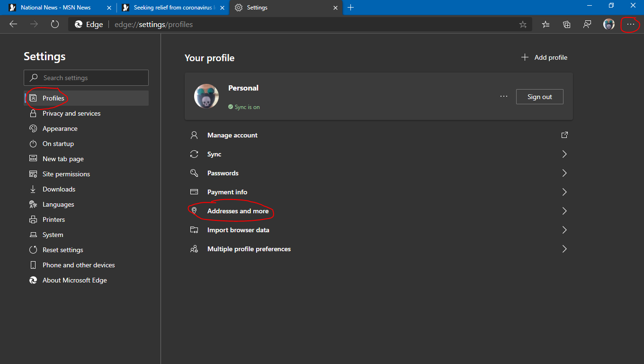Expand the Payment info row chevron
This screenshot has width=644, height=364.
coord(564,192)
